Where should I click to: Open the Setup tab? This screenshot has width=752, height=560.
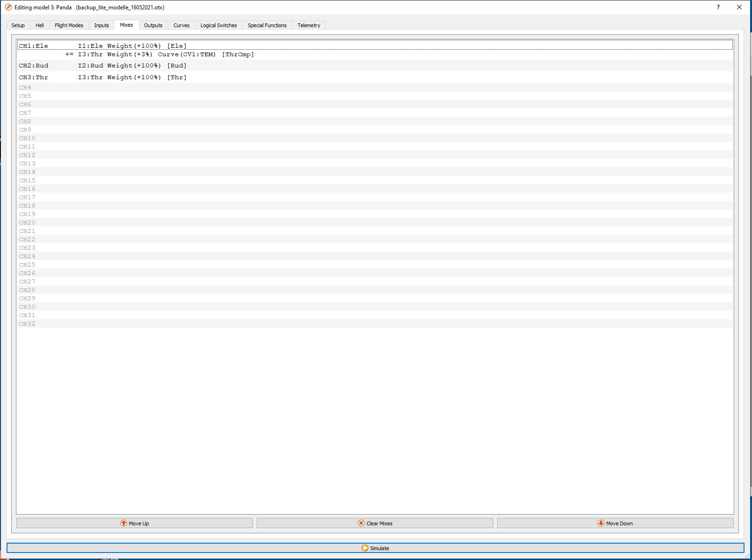18,25
